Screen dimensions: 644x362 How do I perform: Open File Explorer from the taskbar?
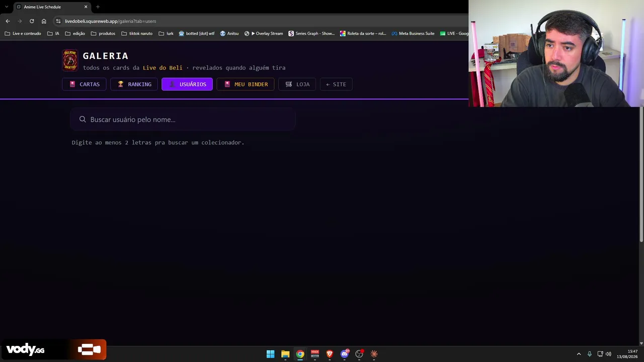(285, 354)
